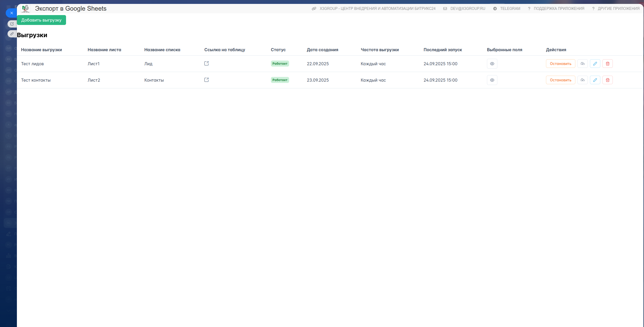Click the DEV@X3GROUP.RU email link
The image size is (644, 327).
coord(467,9)
